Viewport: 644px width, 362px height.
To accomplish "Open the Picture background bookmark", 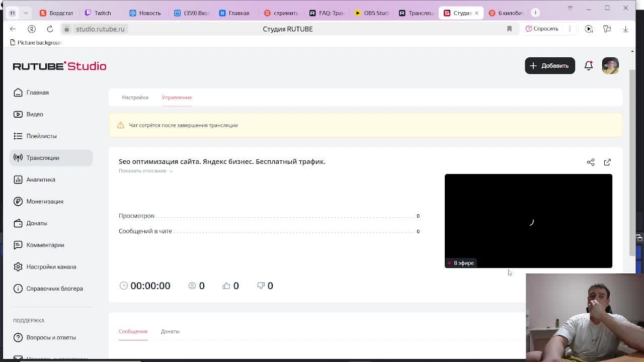I will (35, 43).
